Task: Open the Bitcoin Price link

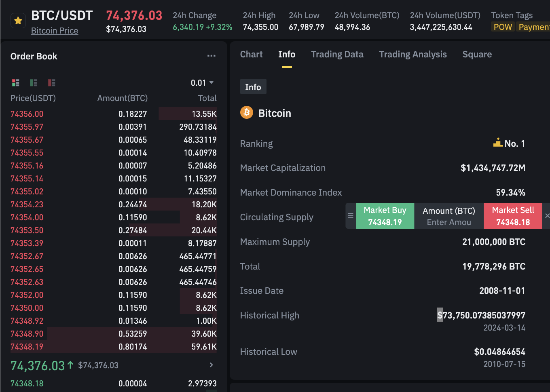Action: tap(54, 30)
